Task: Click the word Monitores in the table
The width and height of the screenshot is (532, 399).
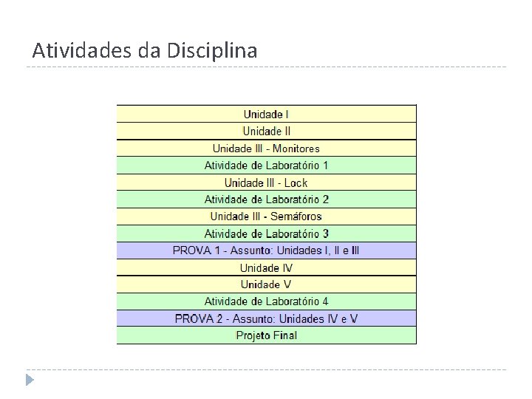Action: click(x=296, y=149)
